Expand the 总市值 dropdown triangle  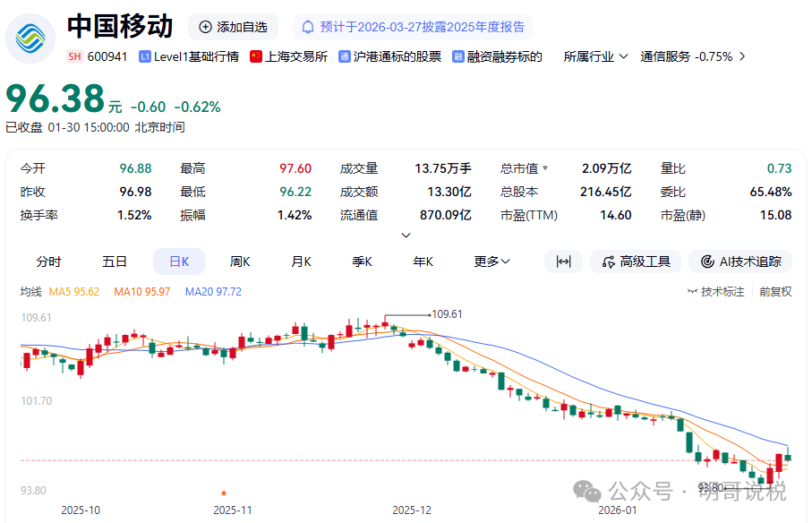pos(545,168)
